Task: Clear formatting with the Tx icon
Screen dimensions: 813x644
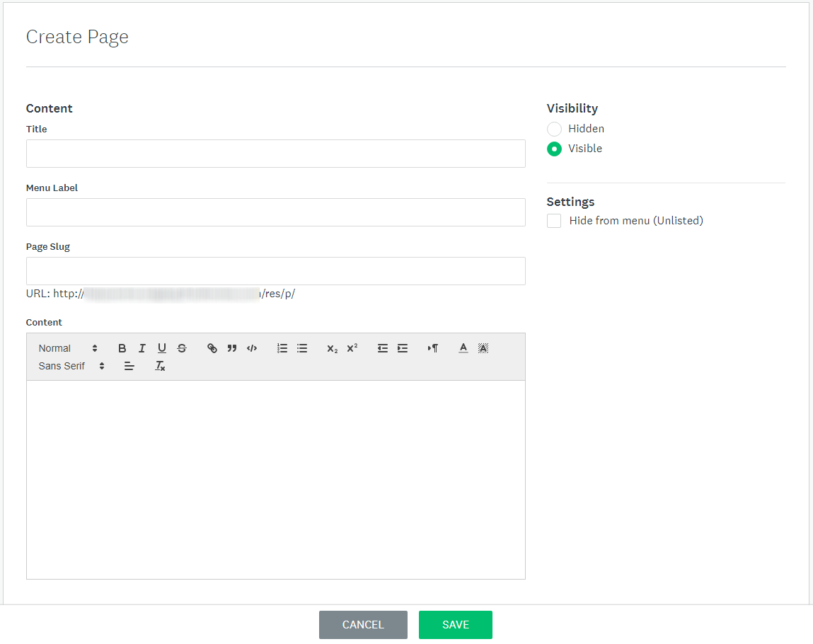Action: click(x=160, y=366)
